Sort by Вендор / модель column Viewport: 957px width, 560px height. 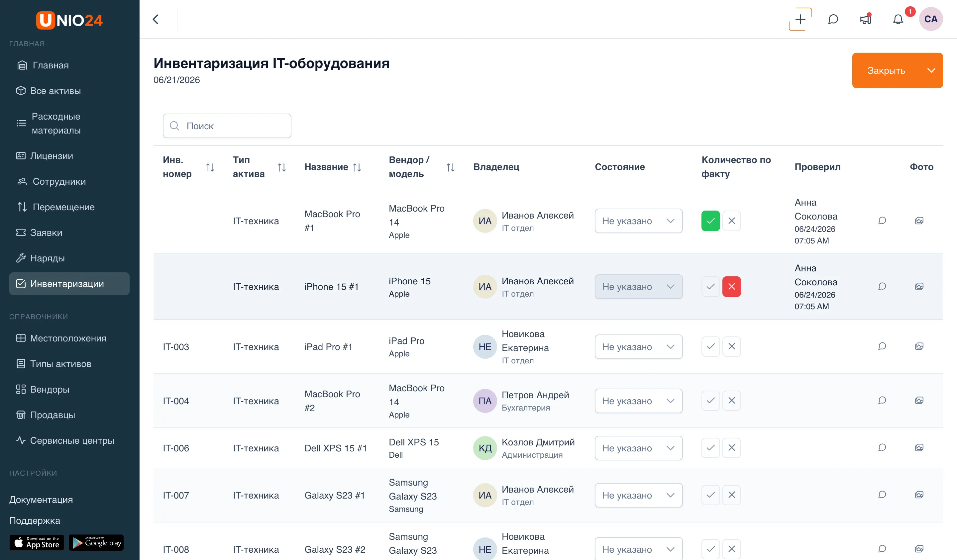pos(451,167)
